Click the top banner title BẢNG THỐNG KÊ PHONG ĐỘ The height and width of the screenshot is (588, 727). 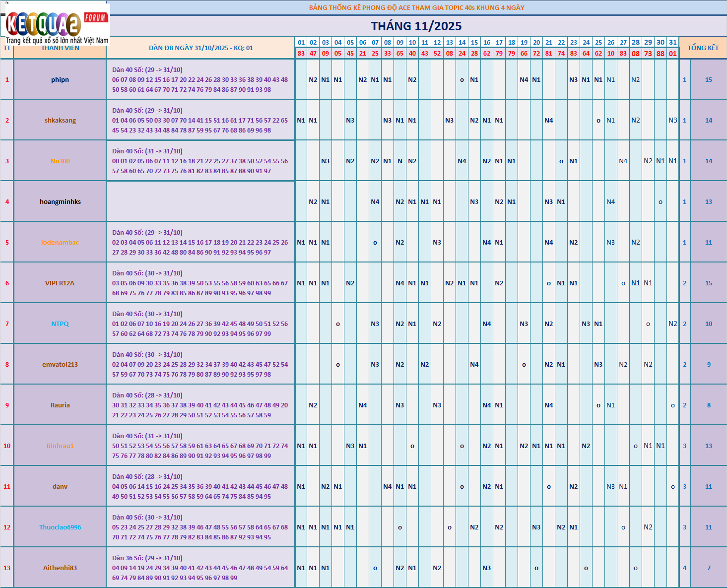point(416,8)
